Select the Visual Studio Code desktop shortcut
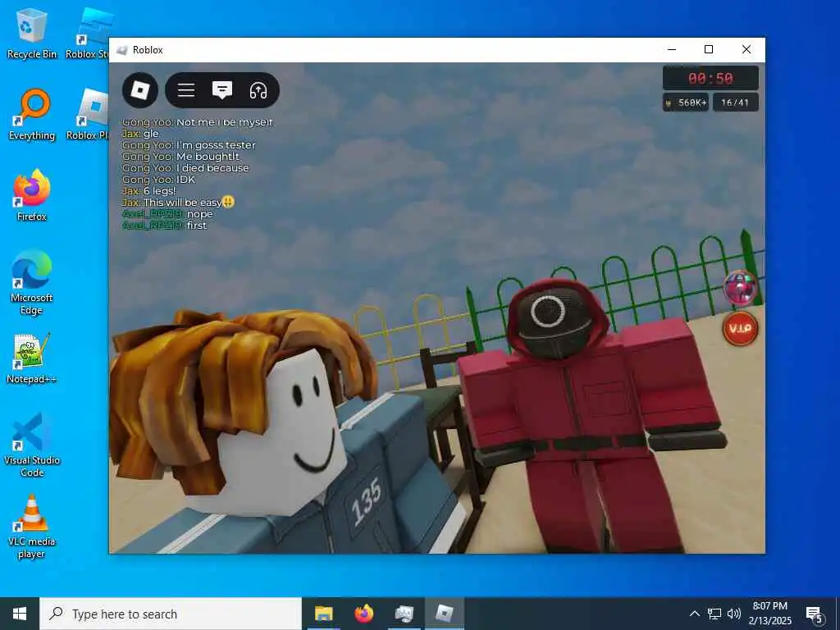 32,444
